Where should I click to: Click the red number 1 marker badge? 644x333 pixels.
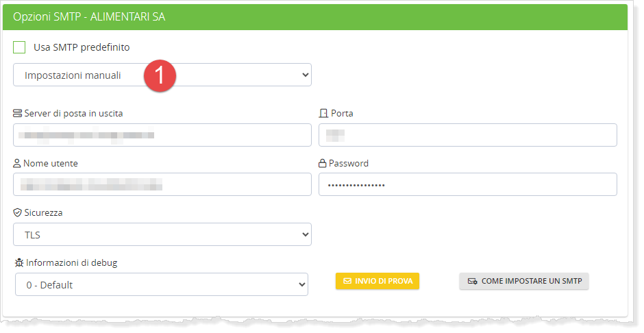160,75
